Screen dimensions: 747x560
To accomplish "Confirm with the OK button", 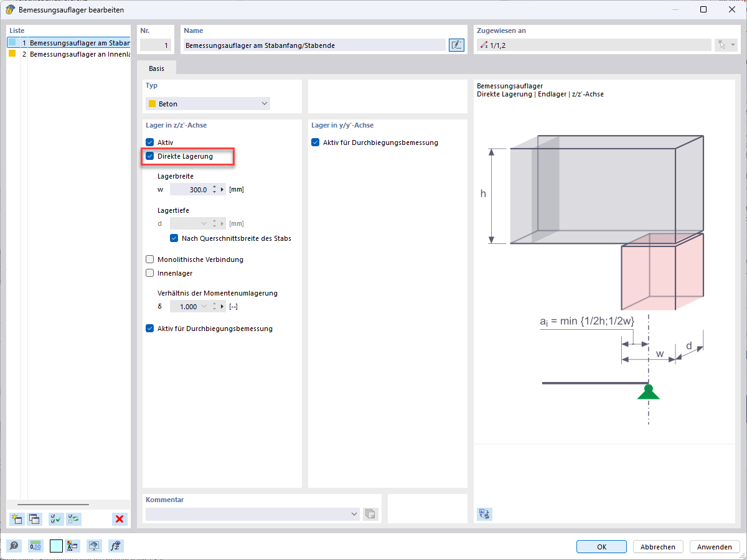I will 601,547.
